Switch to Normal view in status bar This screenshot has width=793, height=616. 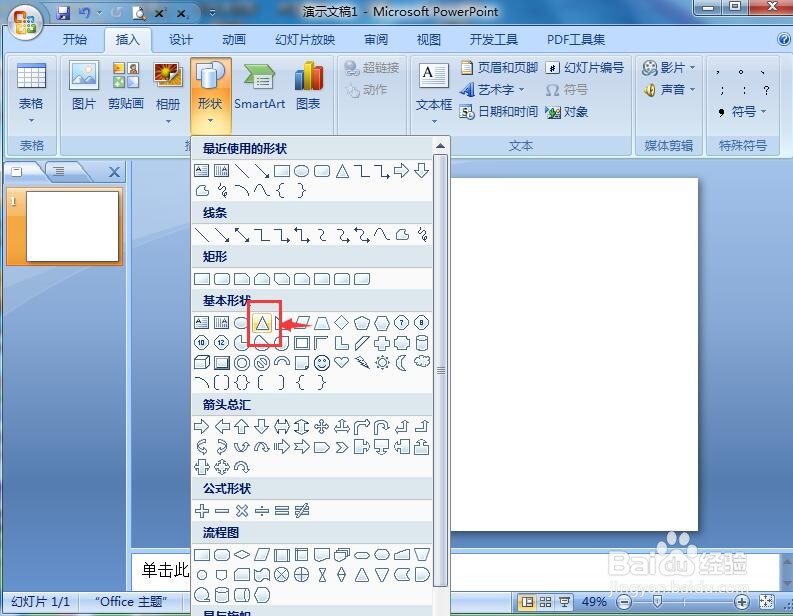pyautogui.click(x=527, y=601)
